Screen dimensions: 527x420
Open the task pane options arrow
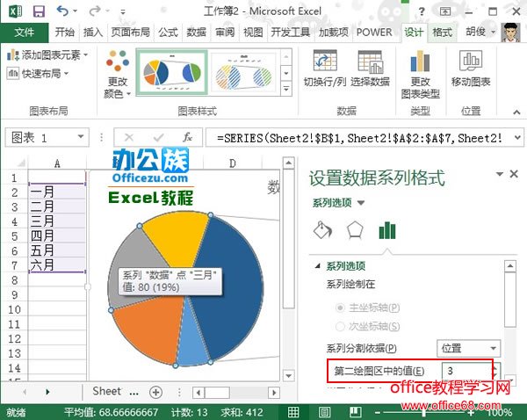[x=500, y=174]
